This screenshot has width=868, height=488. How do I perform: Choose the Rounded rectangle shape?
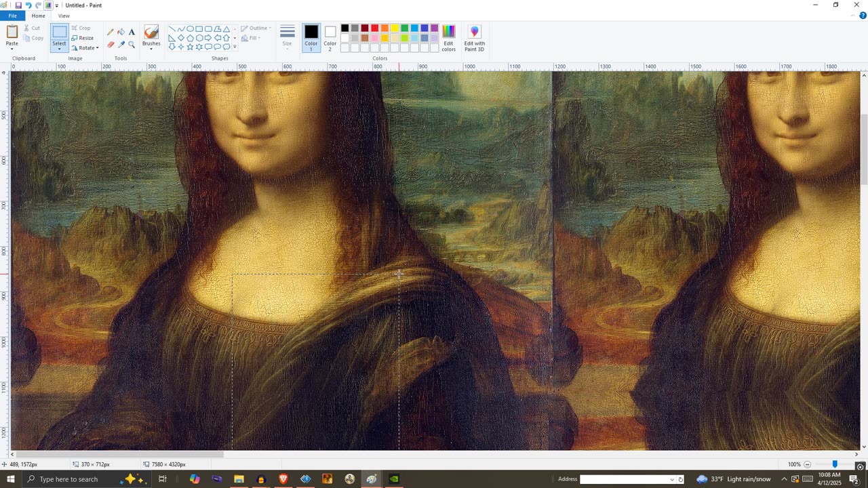(208, 29)
